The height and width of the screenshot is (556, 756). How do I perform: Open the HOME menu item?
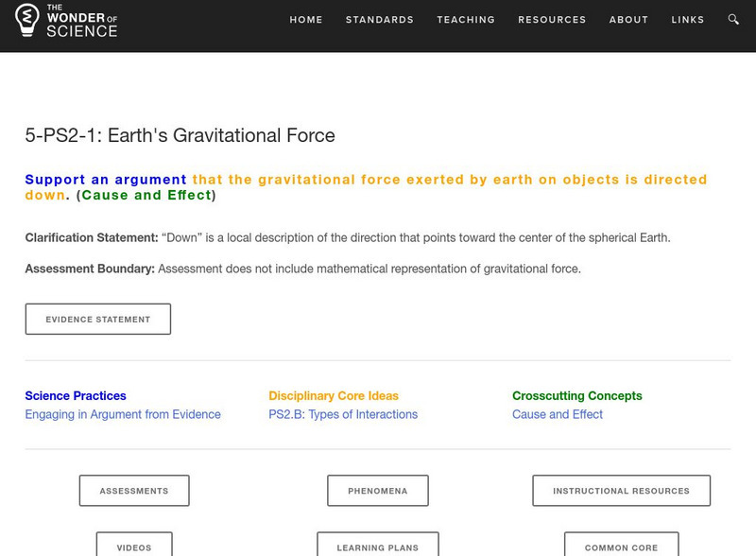coord(305,19)
